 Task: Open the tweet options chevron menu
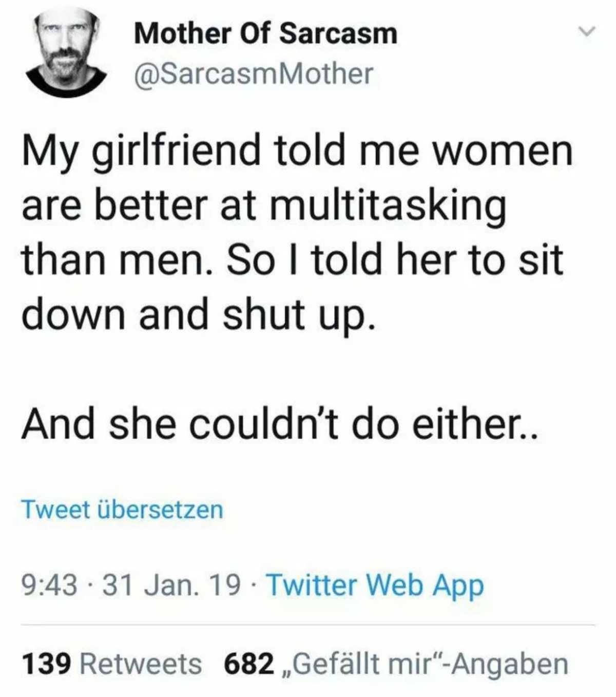586,32
